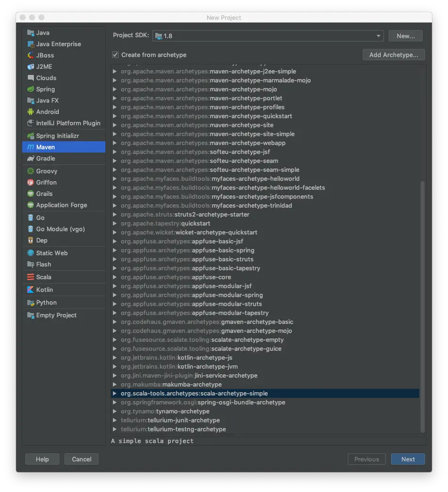Screen dimensions: 448x492
Task: Select maven-archetype-j2ee-simple row
Action: pyautogui.click(x=265, y=71)
